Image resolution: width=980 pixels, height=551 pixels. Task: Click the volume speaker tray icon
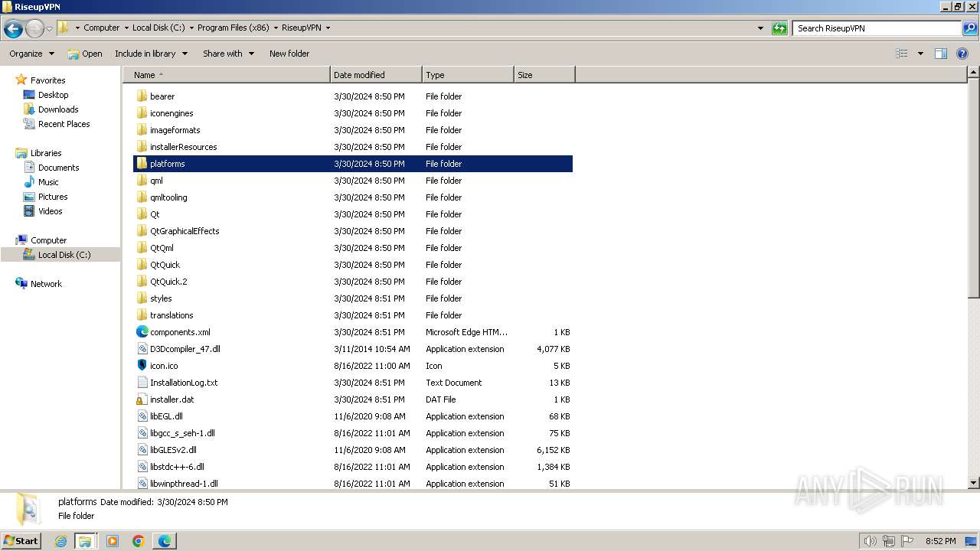pyautogui.click(x=870, y=541)
